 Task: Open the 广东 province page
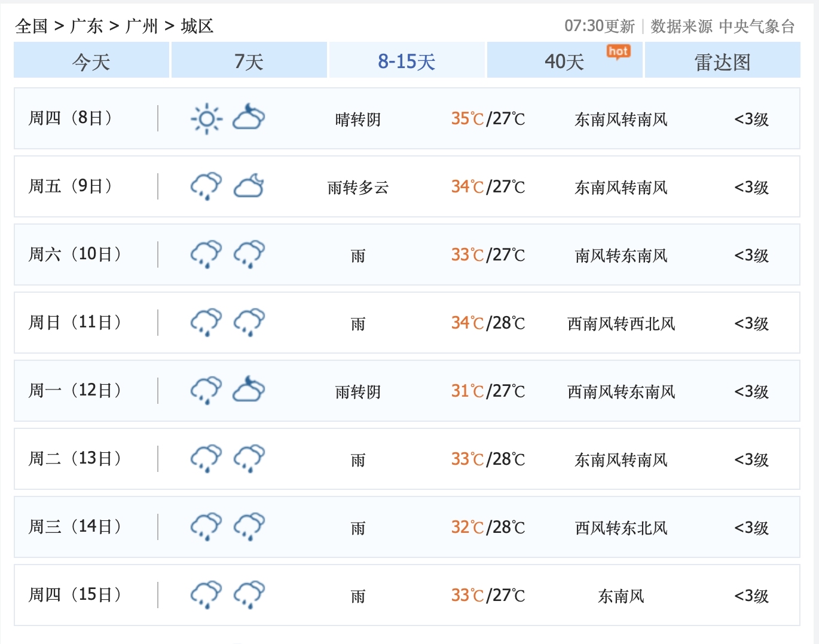pos(86,26)
